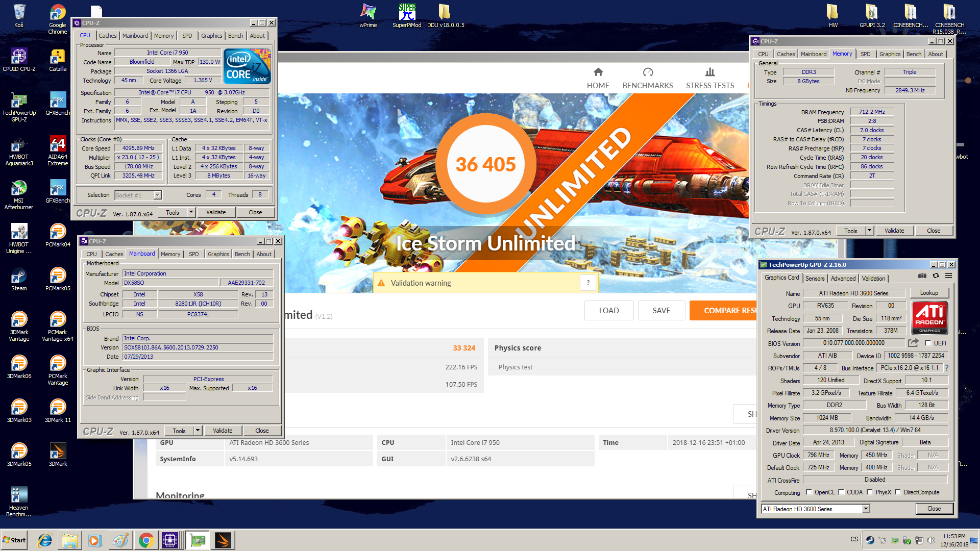Open the DDU v18.0.0.5 folder icon
Image resolution: width=980 pixels, height=551 pixels.
click(445, 15)
